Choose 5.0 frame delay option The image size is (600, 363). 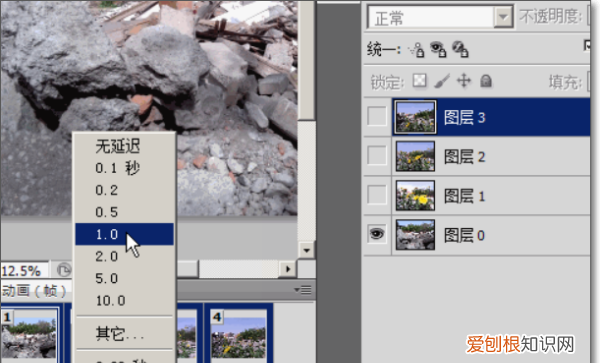pos(124,278)
